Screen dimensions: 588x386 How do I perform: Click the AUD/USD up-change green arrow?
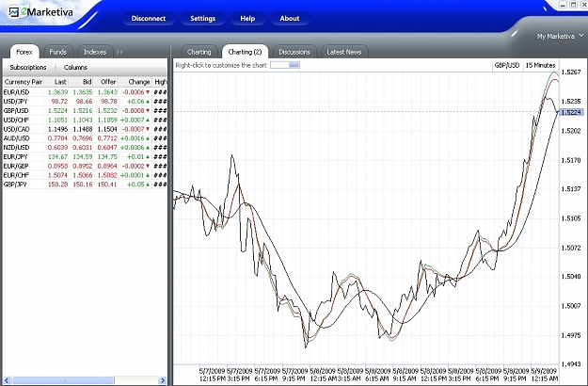[148, 138]
